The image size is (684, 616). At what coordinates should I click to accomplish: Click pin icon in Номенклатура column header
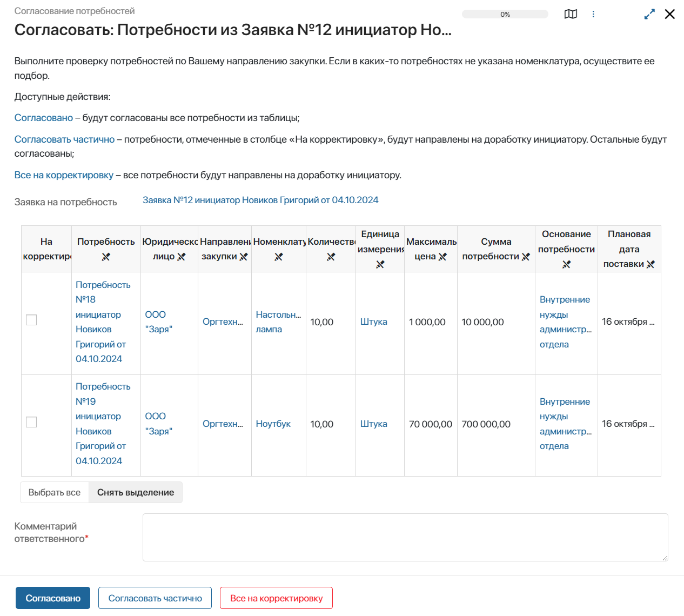click(279, 257)
